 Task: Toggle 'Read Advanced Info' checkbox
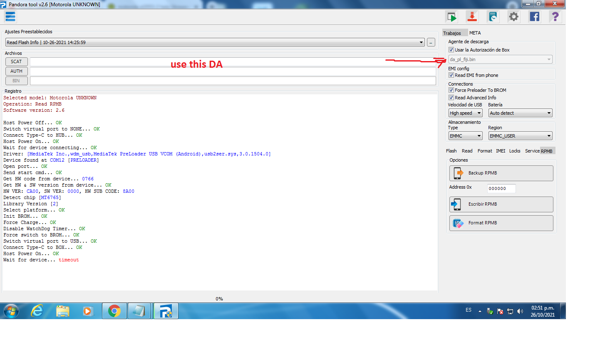[451, 98]
